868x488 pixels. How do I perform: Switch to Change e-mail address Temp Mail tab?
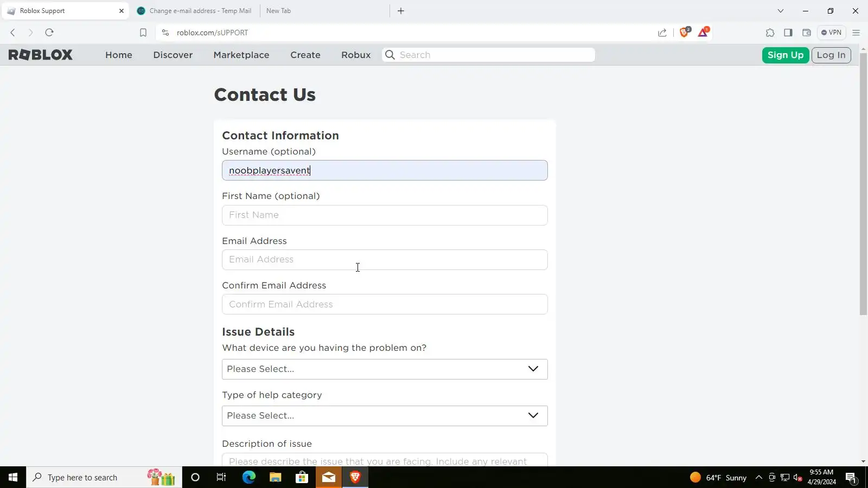coord(194,11)
